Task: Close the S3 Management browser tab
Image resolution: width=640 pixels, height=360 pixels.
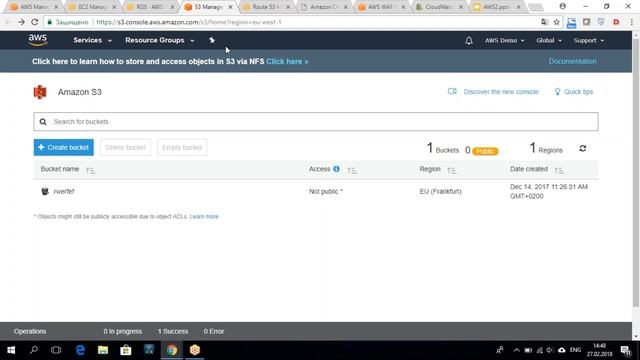Action: 230,7
